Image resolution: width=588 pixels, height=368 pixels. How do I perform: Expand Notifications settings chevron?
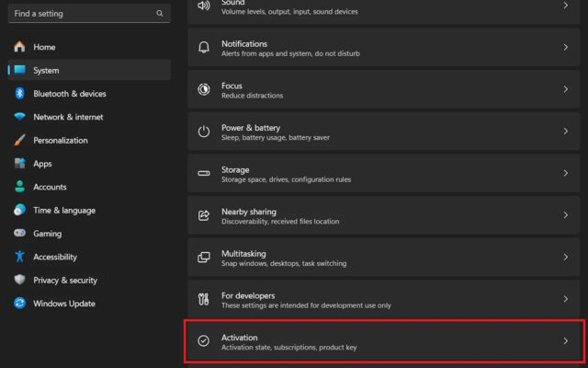click(565, 47)
